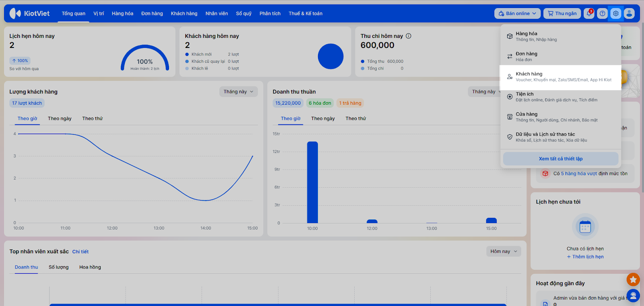Open Hàng hóa in the top navigation bar

coord(122,13)
